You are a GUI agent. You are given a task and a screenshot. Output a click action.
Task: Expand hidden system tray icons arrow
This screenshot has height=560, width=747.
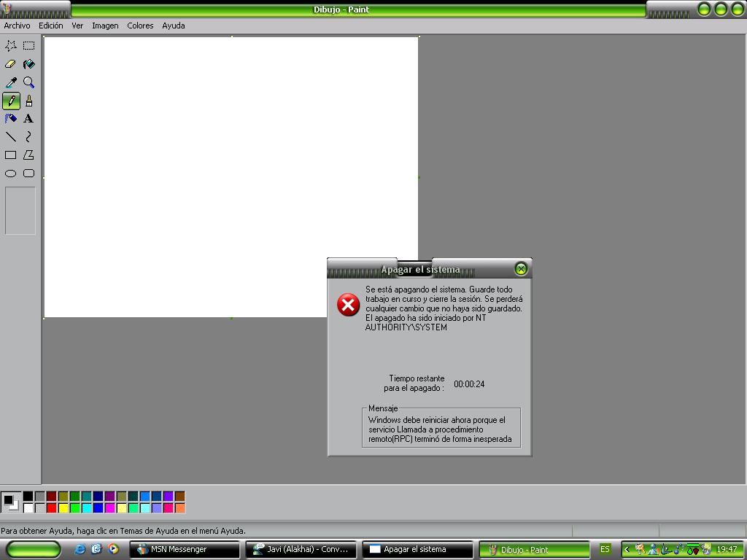627,550
